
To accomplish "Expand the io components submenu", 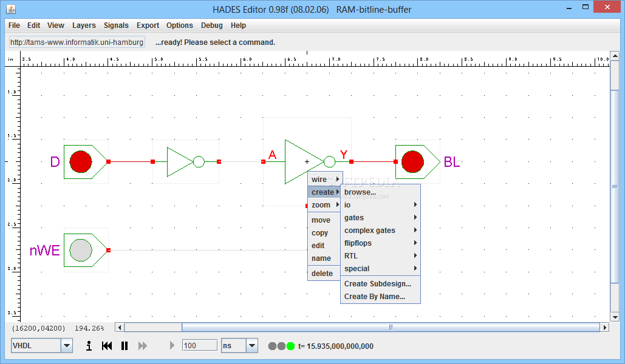I will click(x=380, y=204).
